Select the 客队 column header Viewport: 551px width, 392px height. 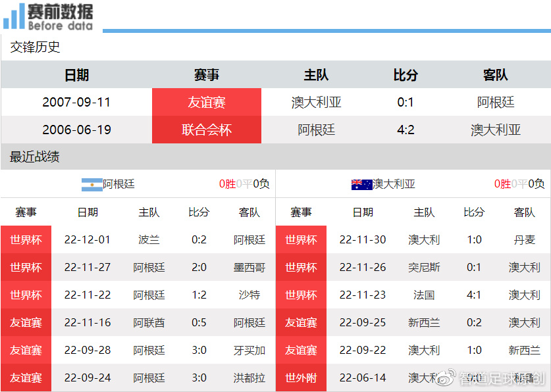(495, 75)
